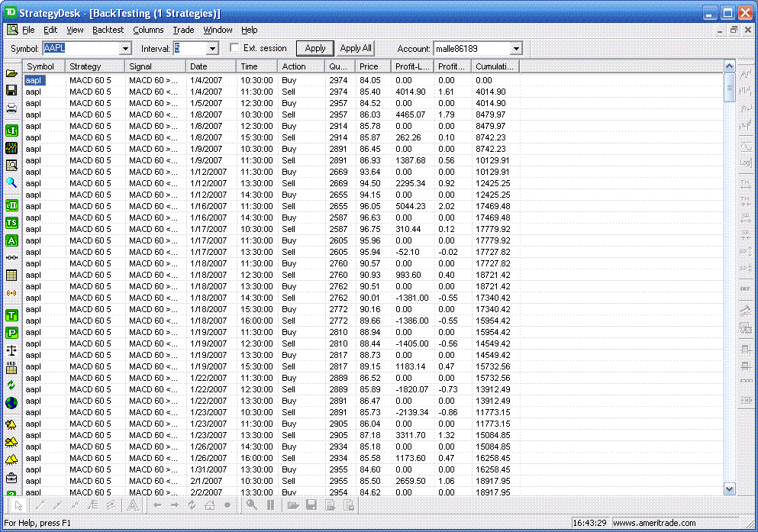
Task: Click the Apply All button
Action: pyautogui.click(x=356, y=48)
